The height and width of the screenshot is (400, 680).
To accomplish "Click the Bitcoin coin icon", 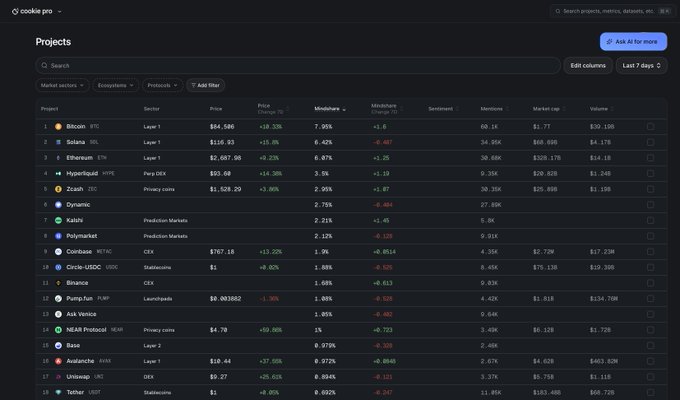I will [58, 127].
